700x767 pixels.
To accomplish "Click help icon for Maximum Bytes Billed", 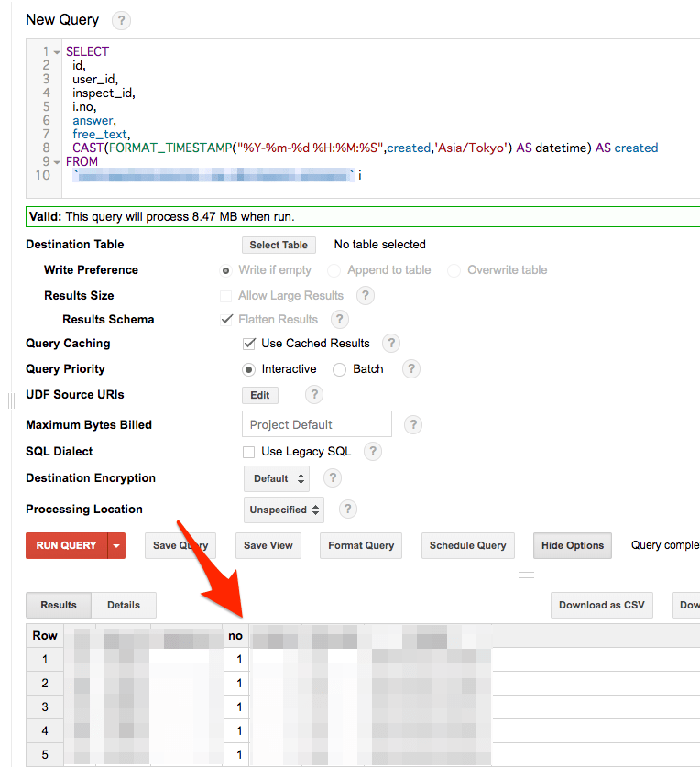I will click(413, 424).
